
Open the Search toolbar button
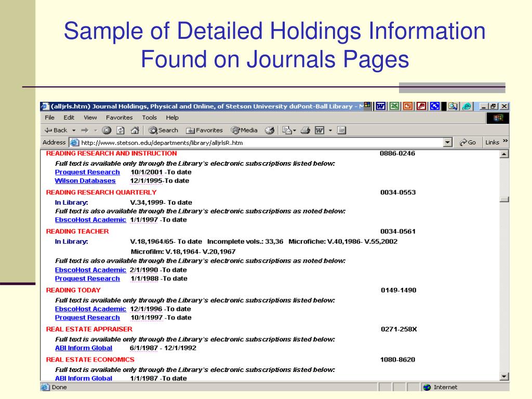[x=163, y=130]
